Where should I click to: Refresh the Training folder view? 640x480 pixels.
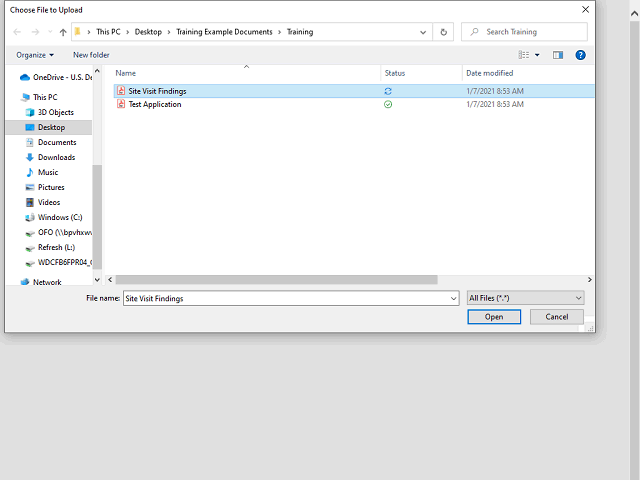(x=443, y=32)
